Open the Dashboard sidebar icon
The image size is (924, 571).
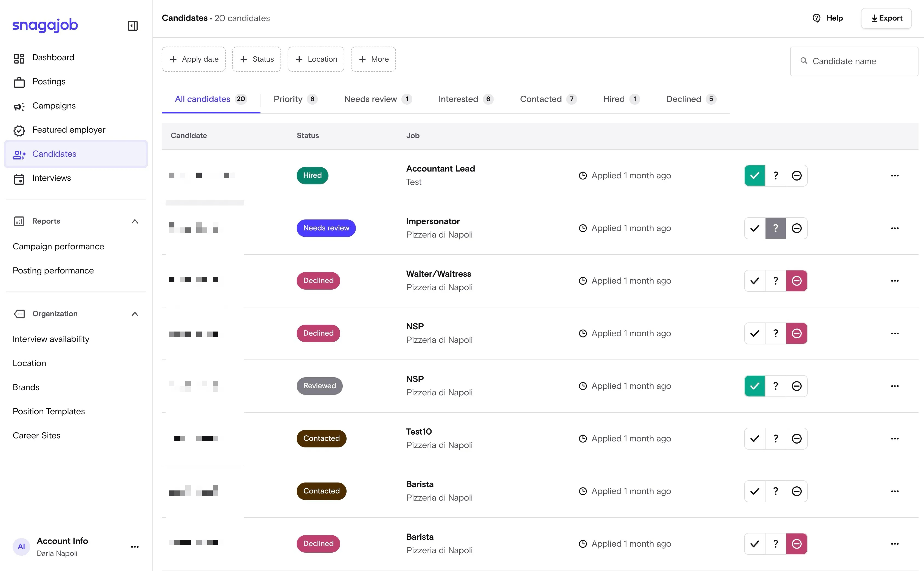pyautogui.click(x=19, y=58)
